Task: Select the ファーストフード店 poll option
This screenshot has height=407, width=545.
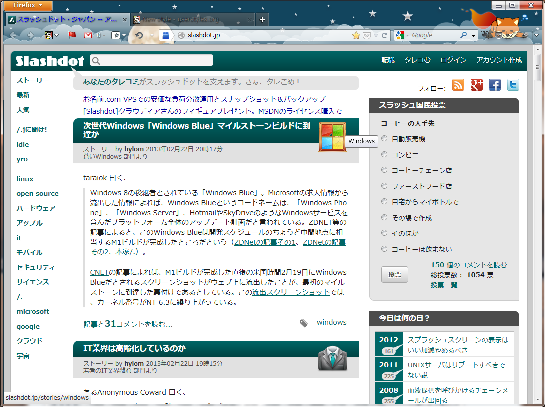Action: [384, 186]
